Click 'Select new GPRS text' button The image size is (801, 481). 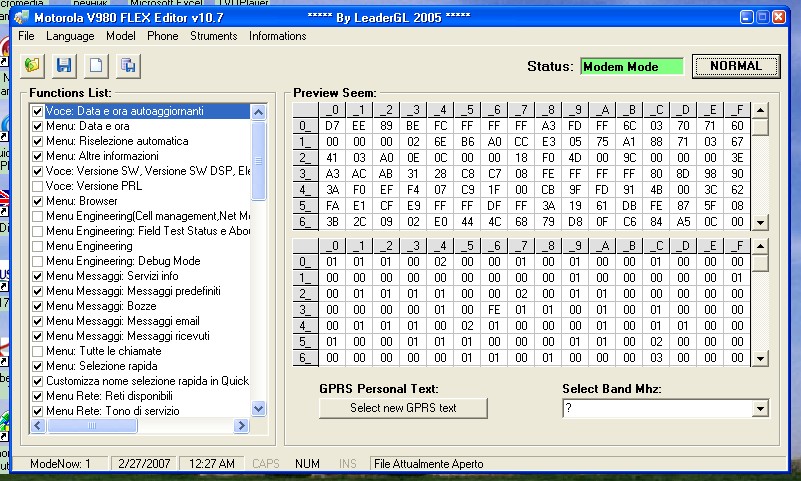click(403, 408)
